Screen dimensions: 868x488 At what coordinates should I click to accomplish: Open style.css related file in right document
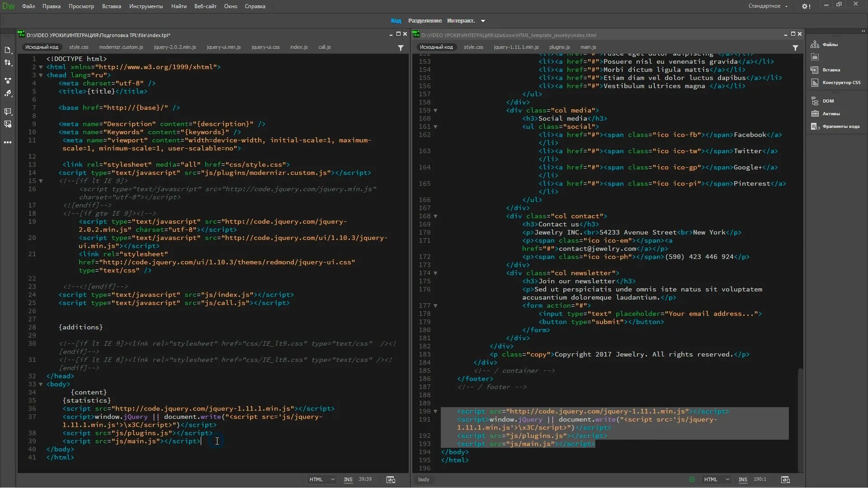(x=473, y=47)
